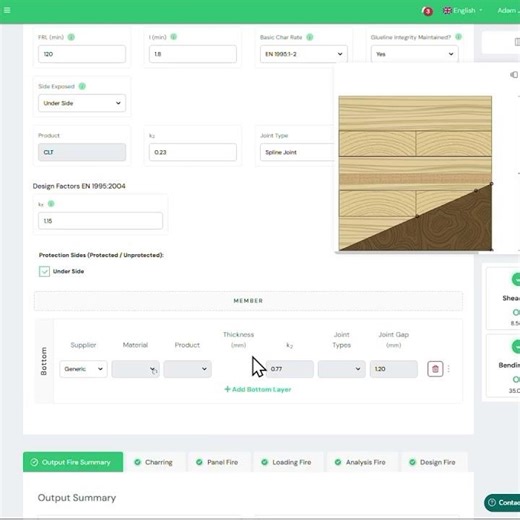520x520 pixels.
Task: Open the Adam user account menu
Action: pos(508,10)
